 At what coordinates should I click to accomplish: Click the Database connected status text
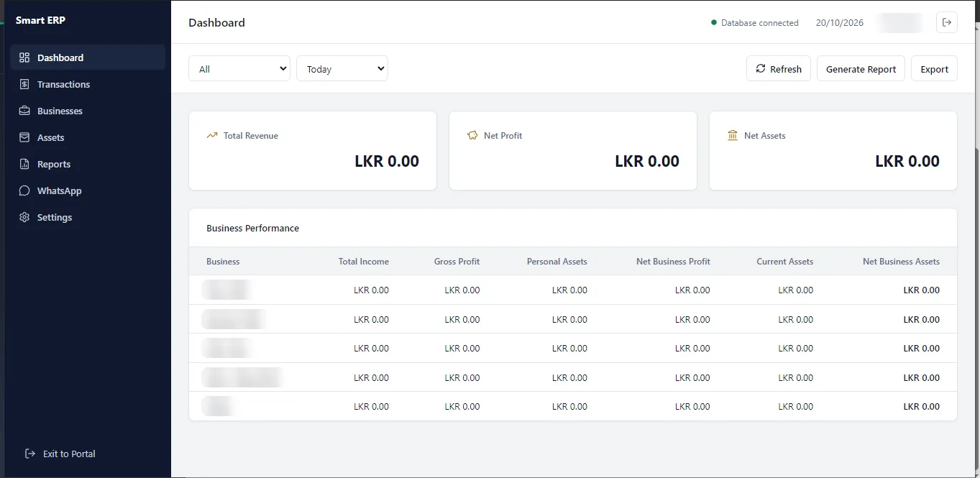[760, 22]
